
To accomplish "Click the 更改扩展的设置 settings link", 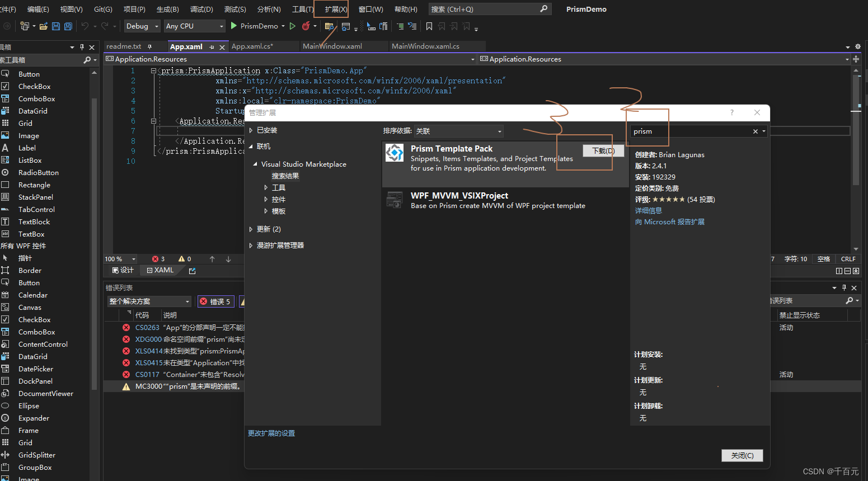I will 271,433.
